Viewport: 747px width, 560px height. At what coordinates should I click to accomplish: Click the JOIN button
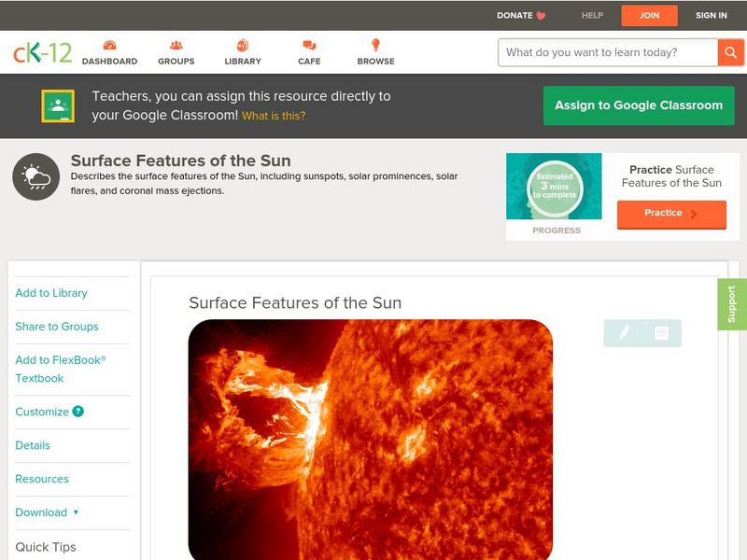point(649,16)
